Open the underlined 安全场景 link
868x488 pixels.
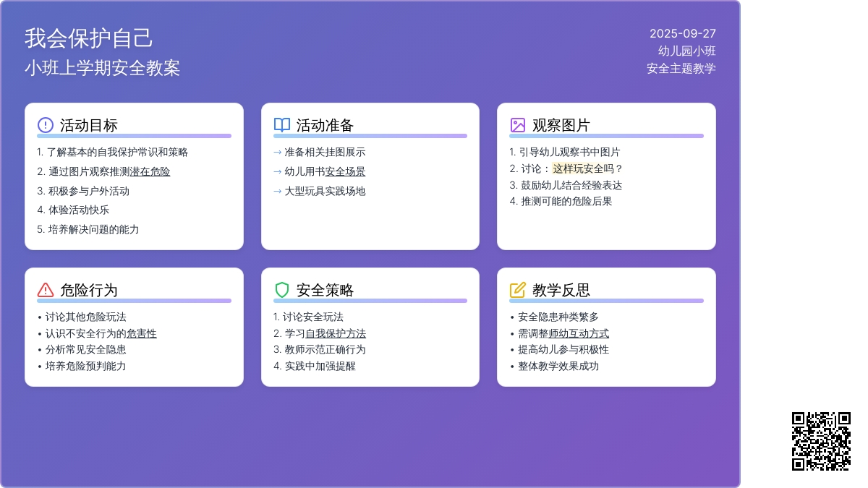[345, 172]
